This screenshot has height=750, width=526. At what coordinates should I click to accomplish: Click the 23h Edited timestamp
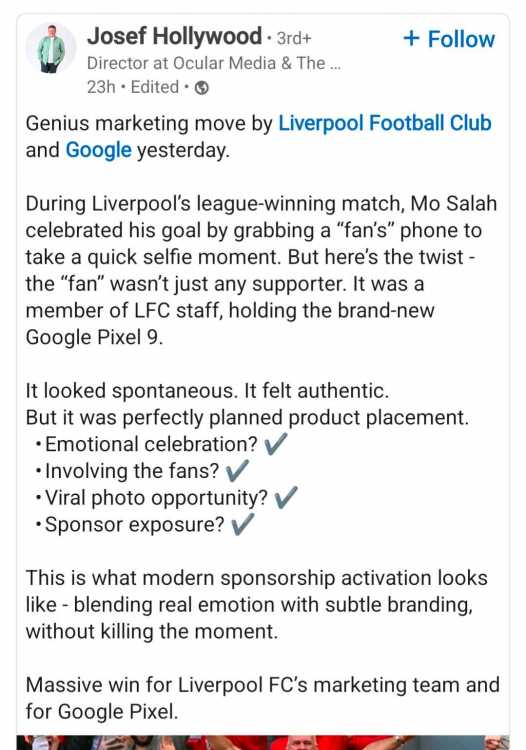pos(133,88)
